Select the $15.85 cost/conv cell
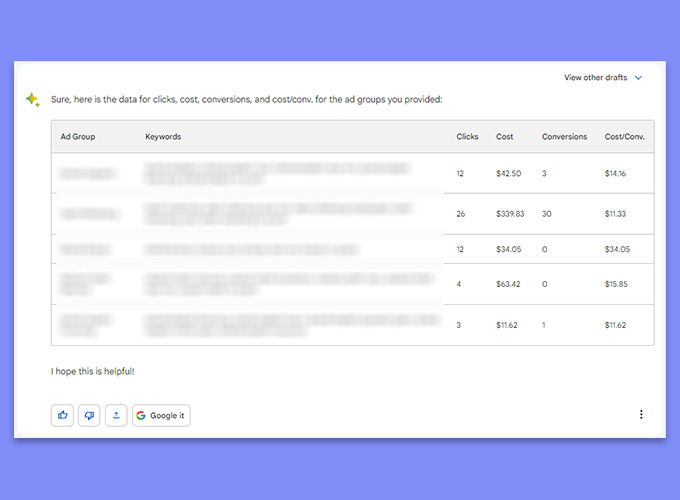 616,284
